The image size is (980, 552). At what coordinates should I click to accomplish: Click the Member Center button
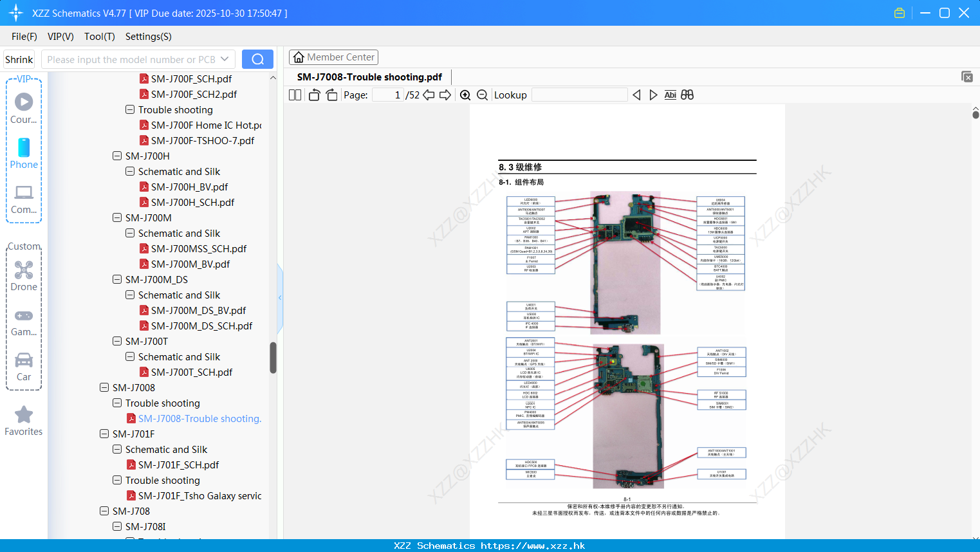tap(333, 57)
